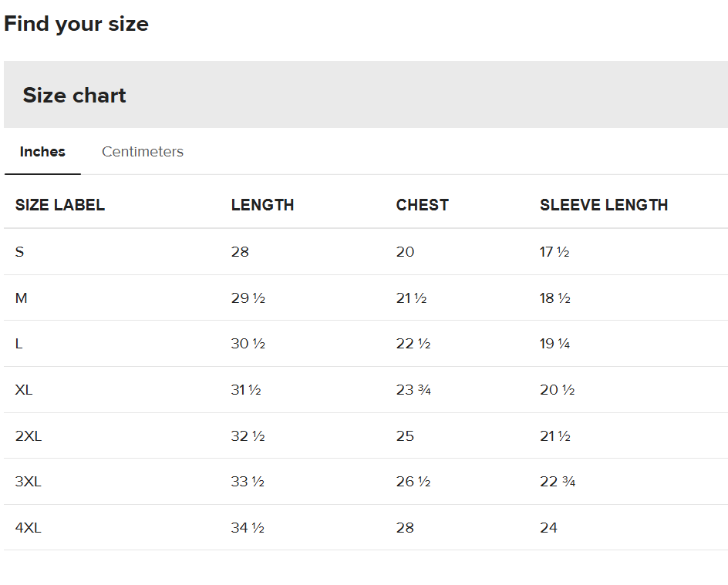Select the 4XL size row label

(x=29, y=528)
